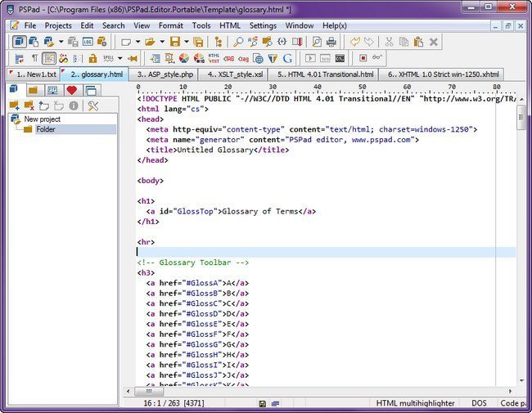The width and height of the screenshot is (532, 413).
Task: Click the Save All files icon
Action: pyautogui.click(x=198, y=42)
